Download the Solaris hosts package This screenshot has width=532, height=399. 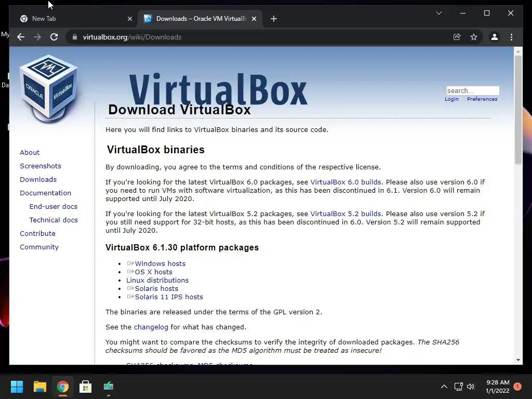coord(156,289)
